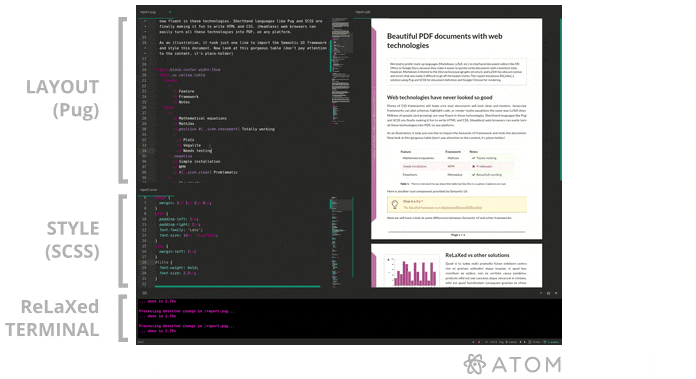Click the Pug editor minimap

[x=342, y=100]
